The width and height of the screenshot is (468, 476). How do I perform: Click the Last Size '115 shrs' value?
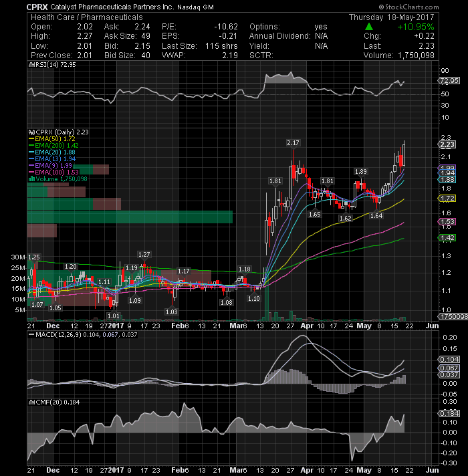coord(221,46)
